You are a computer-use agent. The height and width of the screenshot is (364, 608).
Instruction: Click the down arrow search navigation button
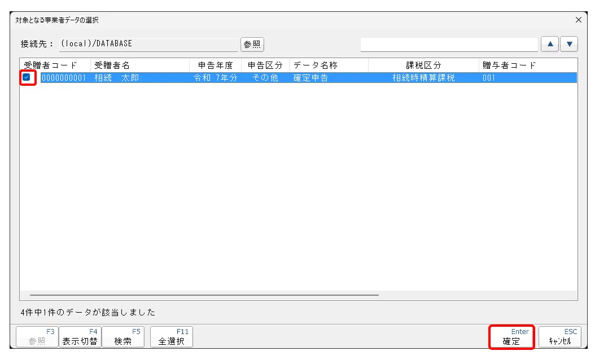(x=569, y=44)
